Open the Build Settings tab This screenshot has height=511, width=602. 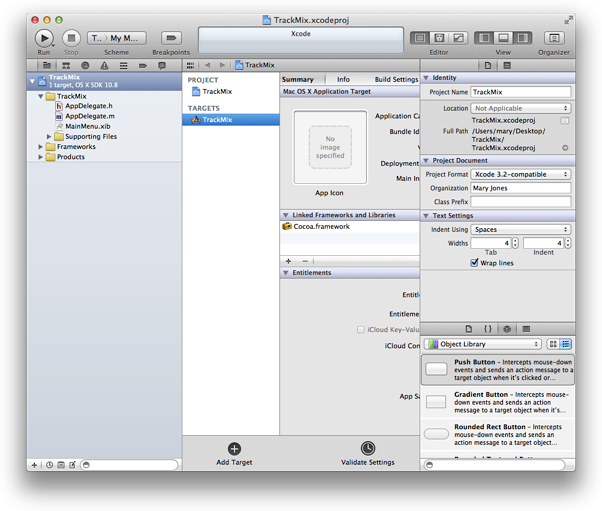tap(396, 79)
